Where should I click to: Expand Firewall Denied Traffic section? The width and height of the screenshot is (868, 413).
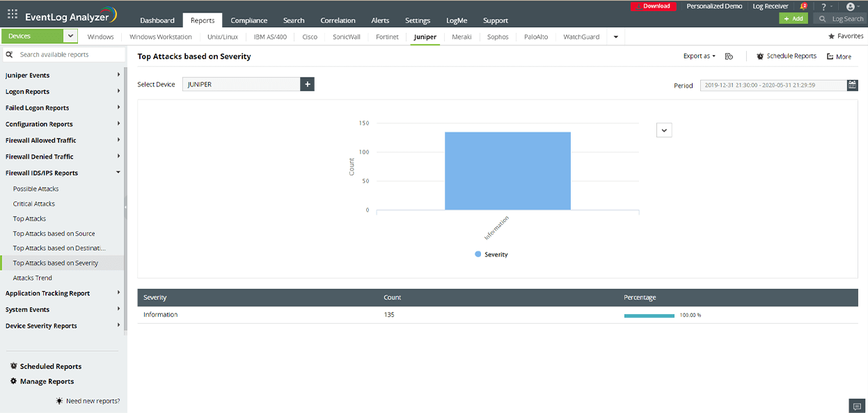[63, 157]
